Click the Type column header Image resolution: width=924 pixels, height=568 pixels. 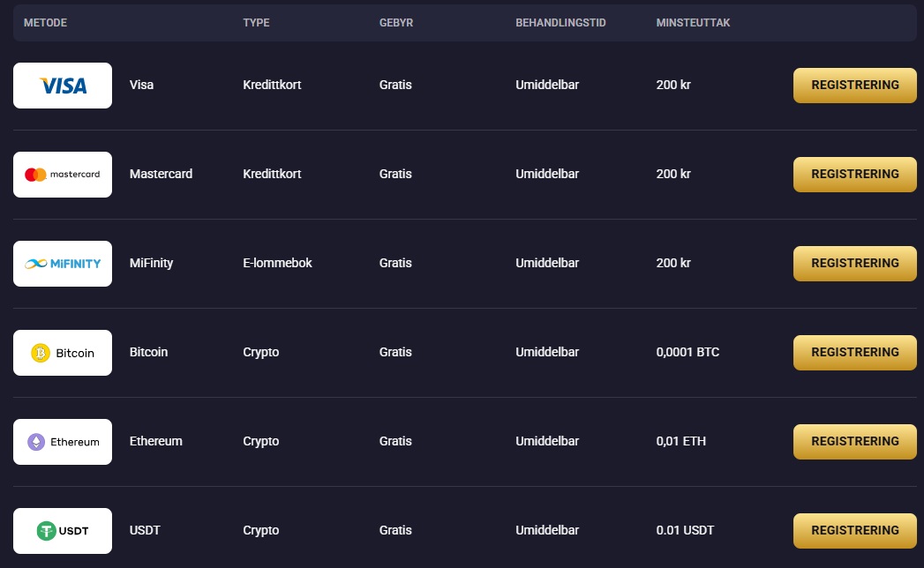tap(256, 22)
